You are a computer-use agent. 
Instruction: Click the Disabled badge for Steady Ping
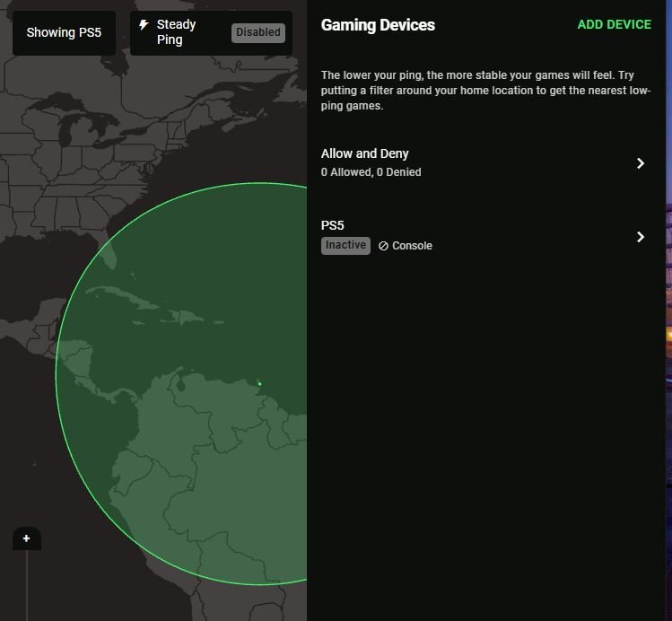click(257, 32)
